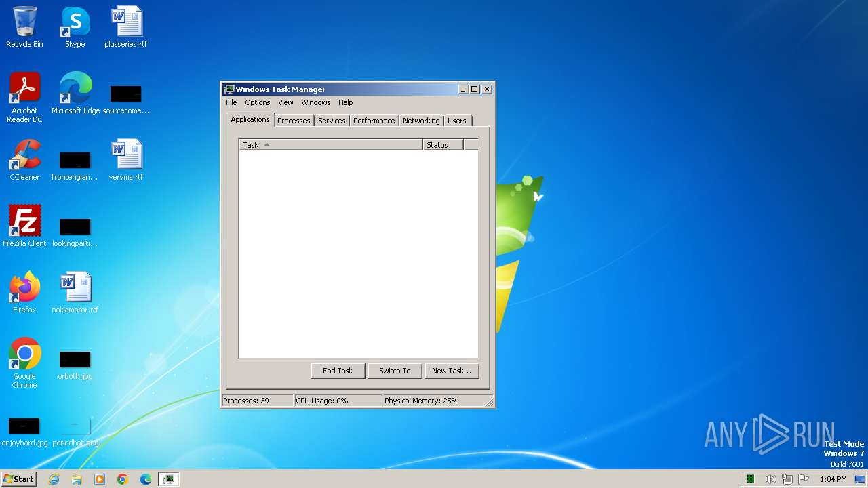
Task: Sort by the Task column header
Action: pyautogui.click(x=331, y=144)
